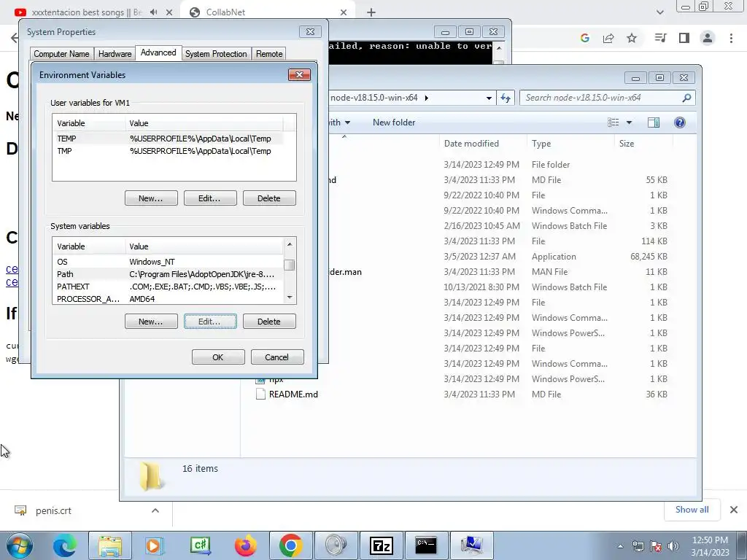Click Chrome share page icon
This screenshot has height=560, width=747.
point(608,38)
